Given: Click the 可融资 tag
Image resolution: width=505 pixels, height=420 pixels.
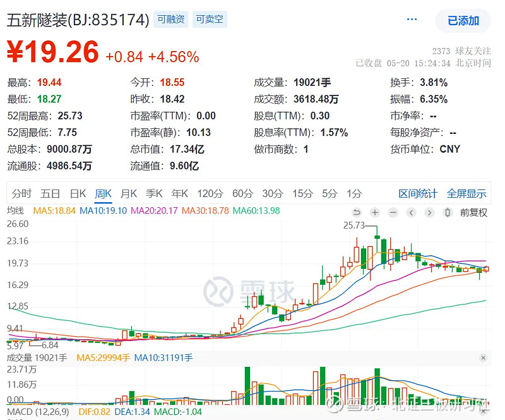Looking at the screenshot, I should (171, 20).
